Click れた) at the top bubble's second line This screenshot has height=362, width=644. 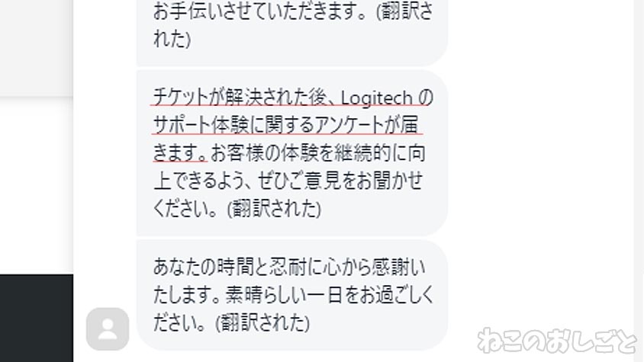coord(172,40)
